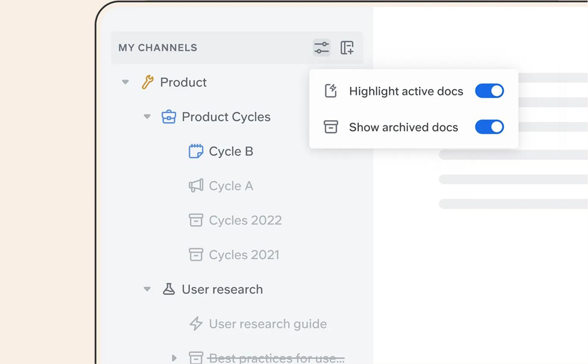
Task: Click the briefcase icon for Product Cycles
Action: point(168,117)
